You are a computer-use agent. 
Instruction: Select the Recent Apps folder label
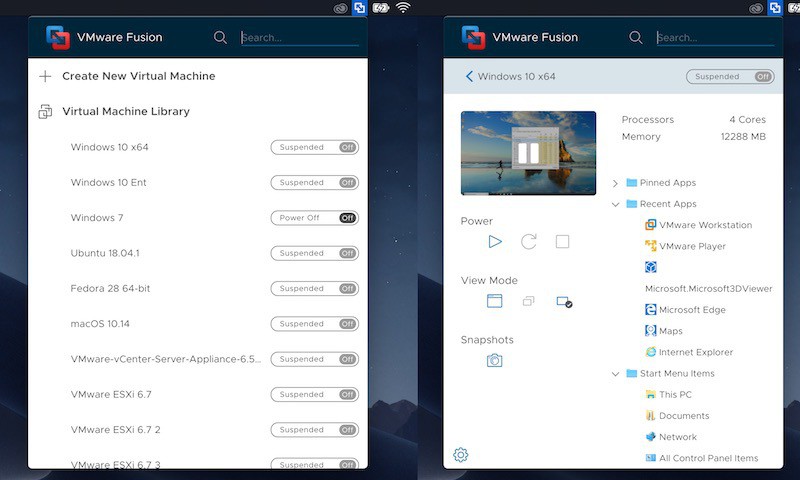[x=668, y=204]
